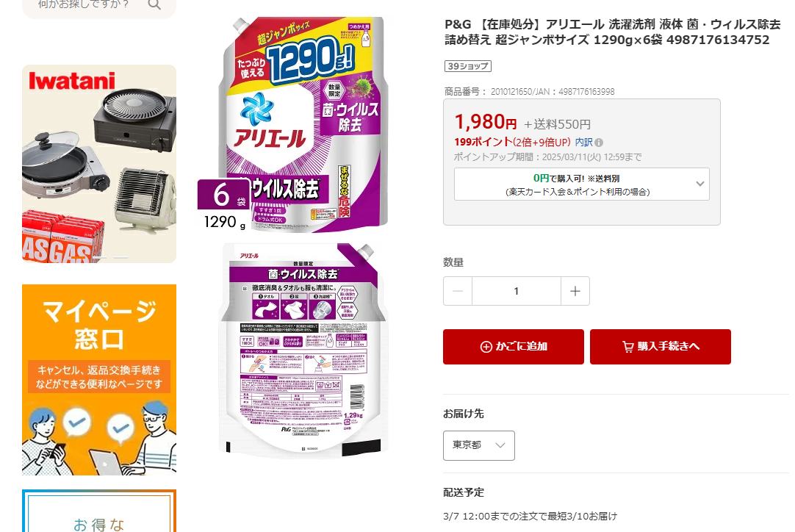Add item to cart with かごに追加

click(513, 346)
